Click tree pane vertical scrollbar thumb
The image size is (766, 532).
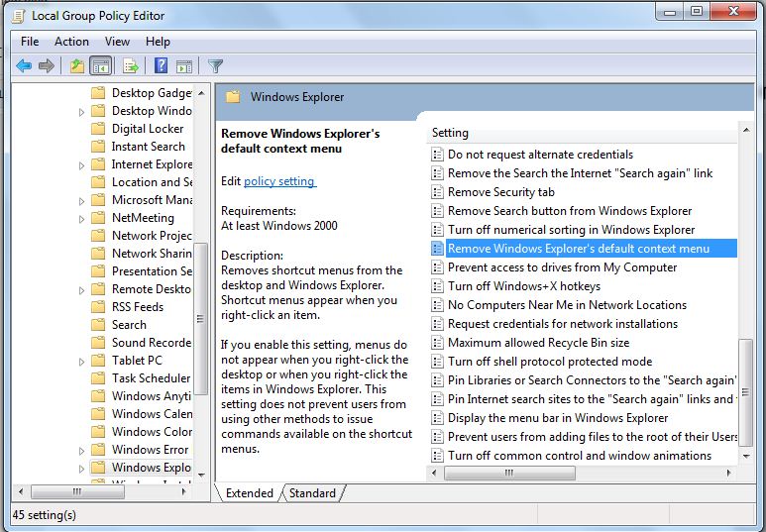201,319
